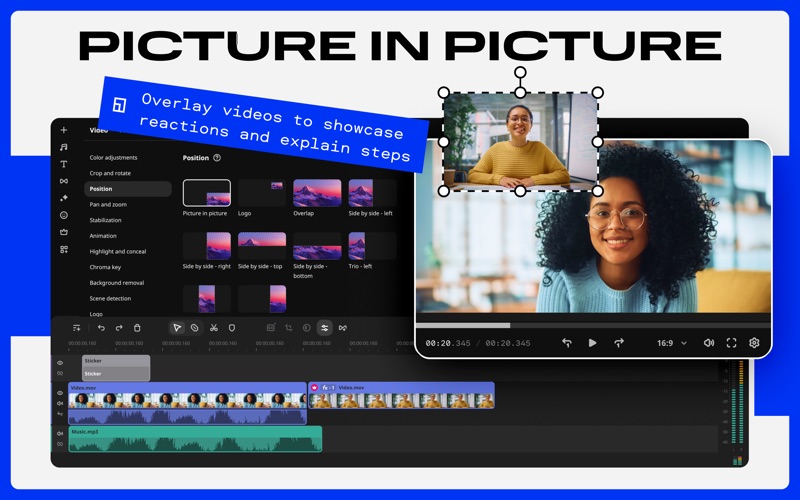
Task: Split the clip with scissors icon
Action: tap(214, 328)
